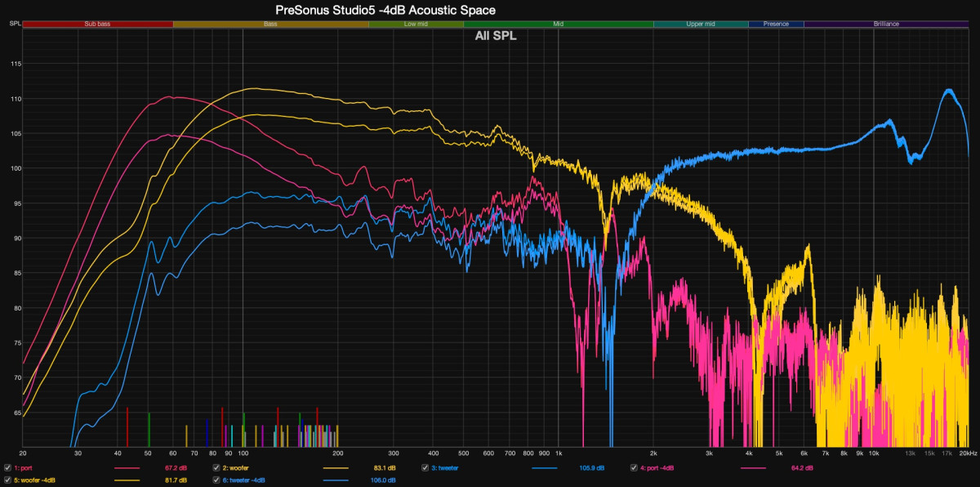This screenshot has height=487, width=980.
Task: Click the '1k' tick on the frequency axis
Action: [x=559, y=453]
